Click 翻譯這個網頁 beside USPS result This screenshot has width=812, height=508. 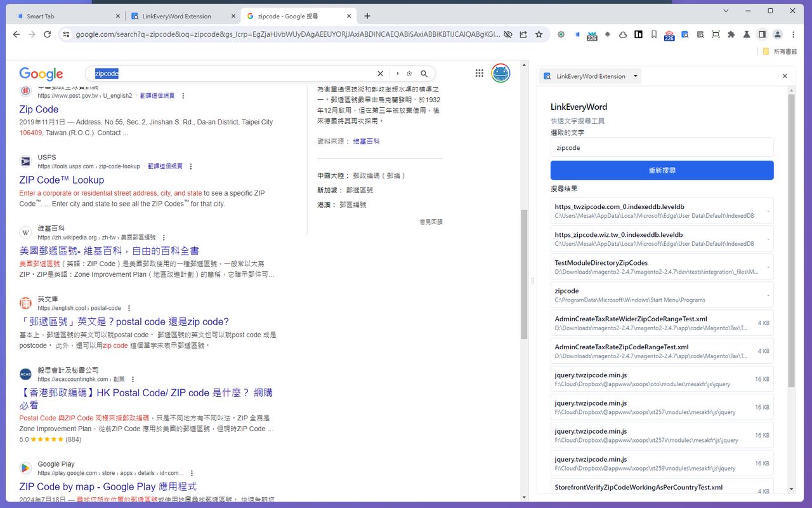tap(165, 166)
